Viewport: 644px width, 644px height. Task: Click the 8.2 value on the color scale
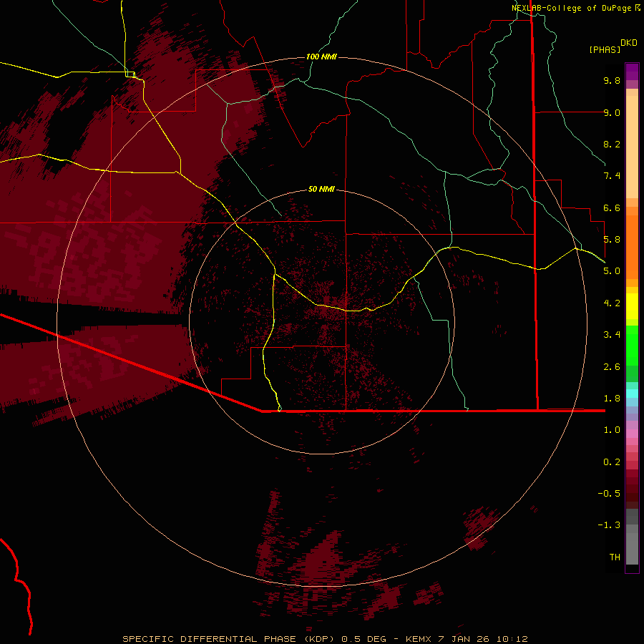point(612,144)
